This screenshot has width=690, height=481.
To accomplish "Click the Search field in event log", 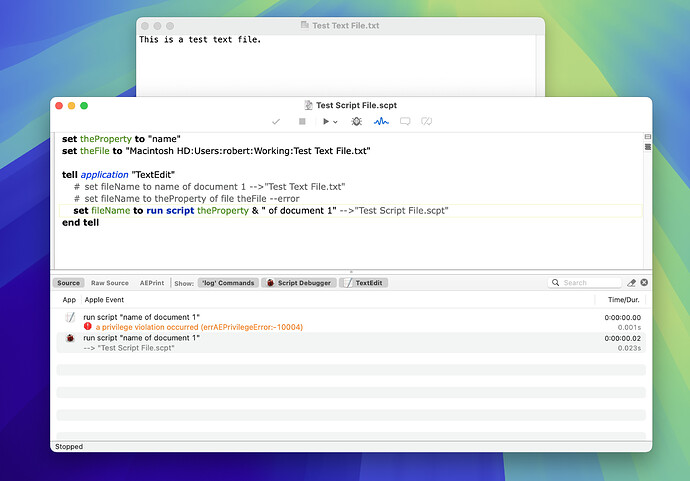I will point(588,283).
